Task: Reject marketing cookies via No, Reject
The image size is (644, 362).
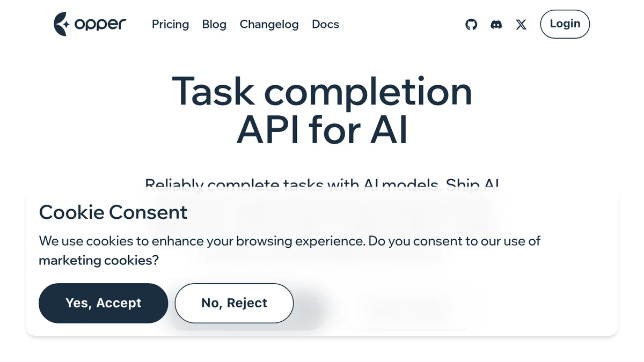Action: pos(234,303)
